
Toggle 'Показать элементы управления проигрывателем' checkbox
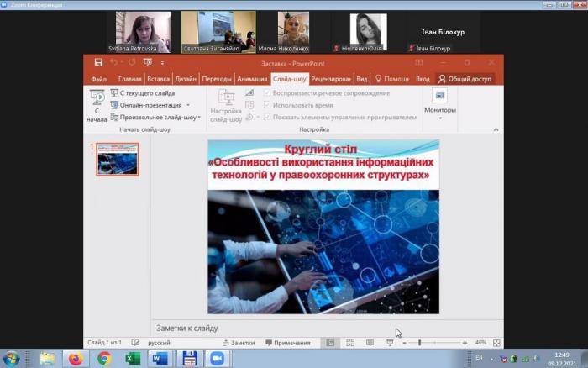[x=267, y=117]
